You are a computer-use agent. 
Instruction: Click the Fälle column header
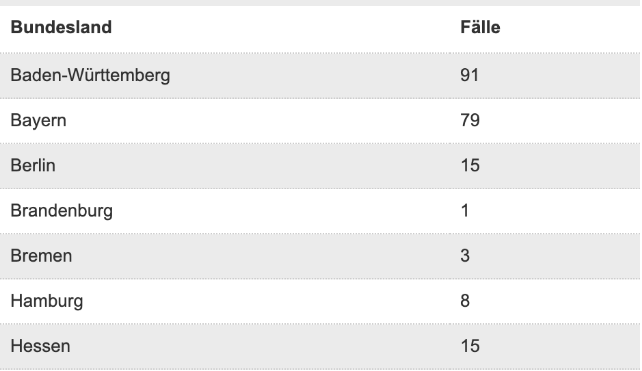tap(480, 27)
